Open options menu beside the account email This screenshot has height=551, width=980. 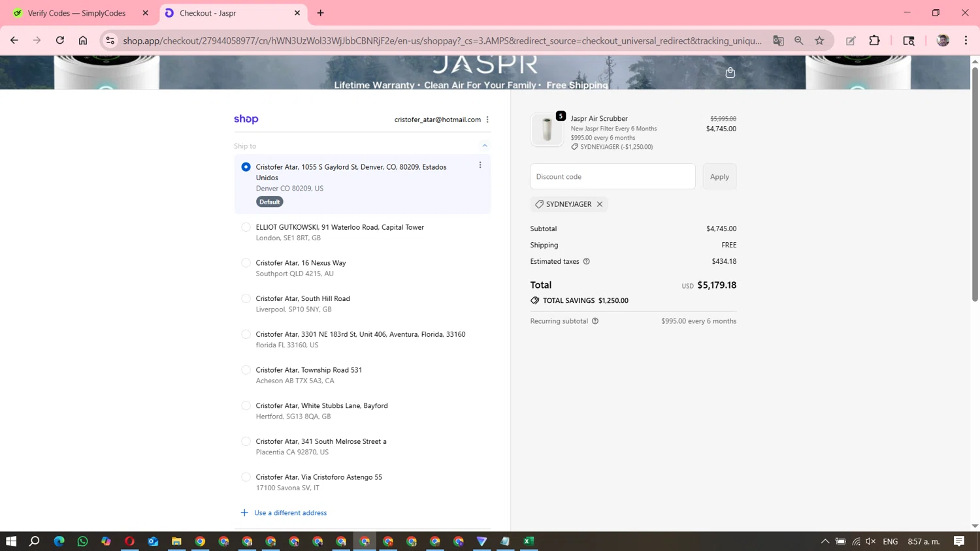coord(487,119)
